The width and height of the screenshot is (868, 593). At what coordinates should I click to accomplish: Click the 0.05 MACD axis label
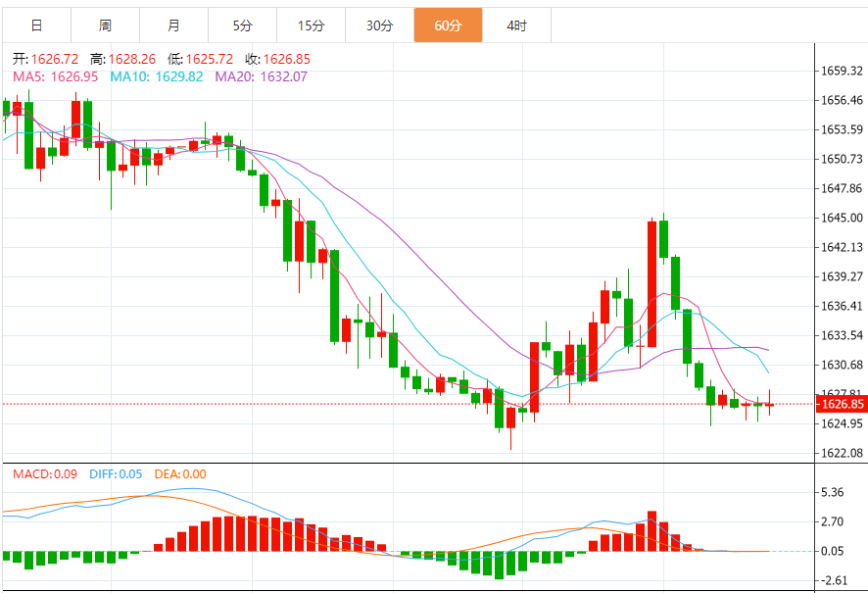pos(833,551)
